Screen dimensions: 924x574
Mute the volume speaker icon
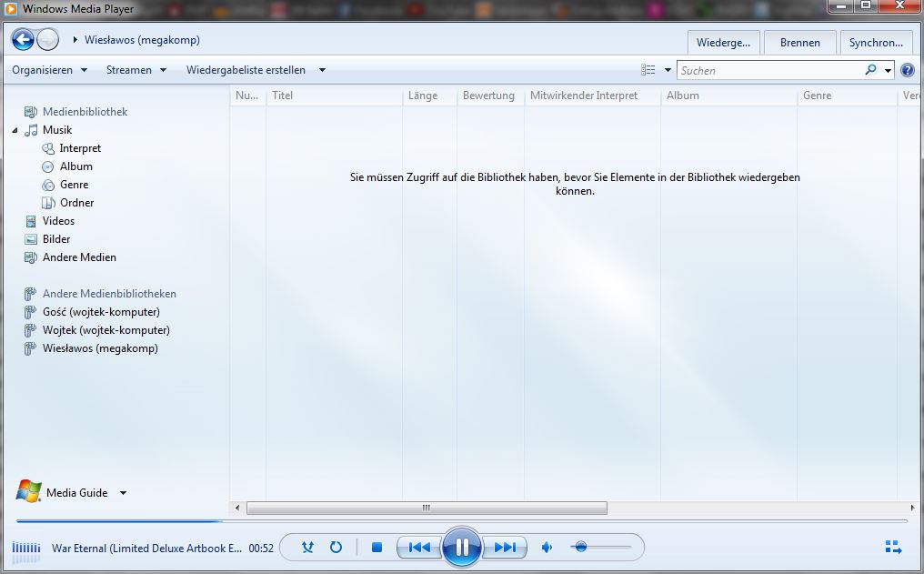(x=547, y=548)
